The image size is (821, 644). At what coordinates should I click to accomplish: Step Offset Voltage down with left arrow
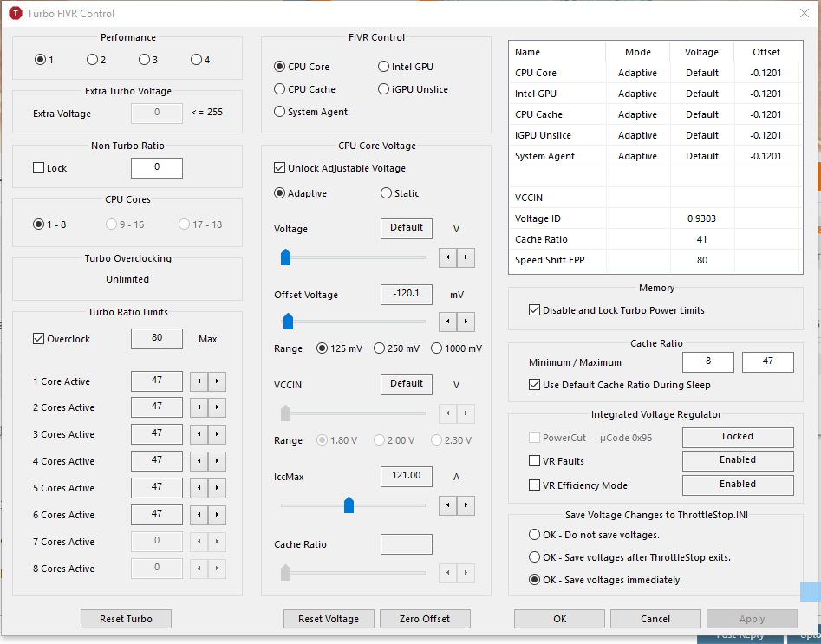click(447, 322)
